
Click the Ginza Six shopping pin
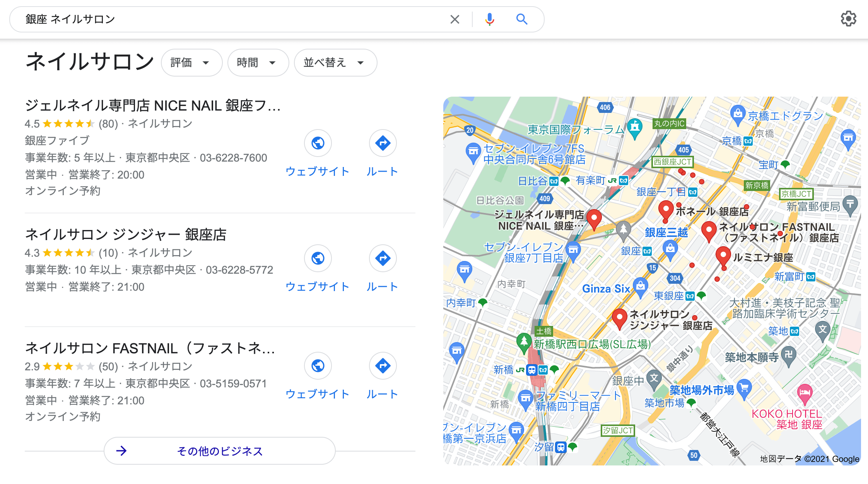click(x=641, y=287)
